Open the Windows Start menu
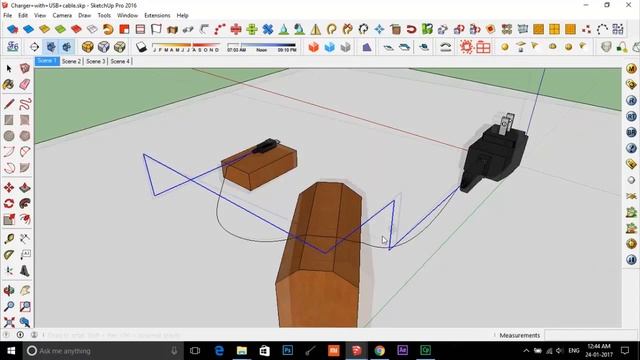The image size is (640, 360). pos(11,351)
